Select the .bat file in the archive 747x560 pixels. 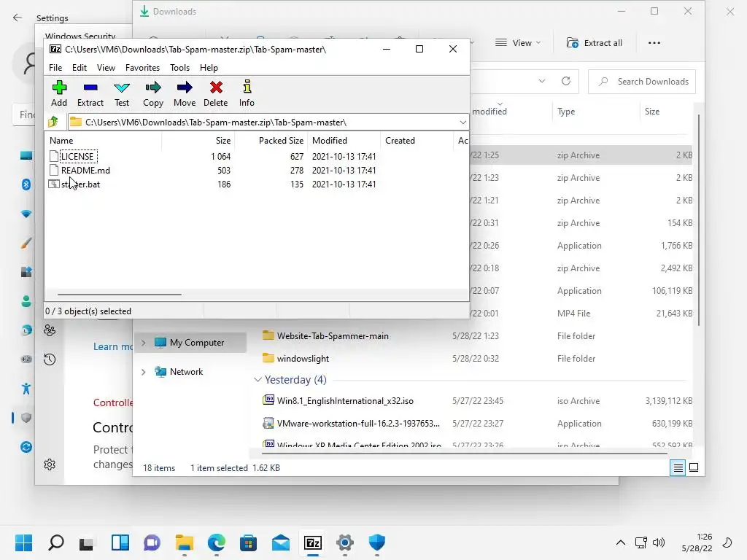[75, 184]
